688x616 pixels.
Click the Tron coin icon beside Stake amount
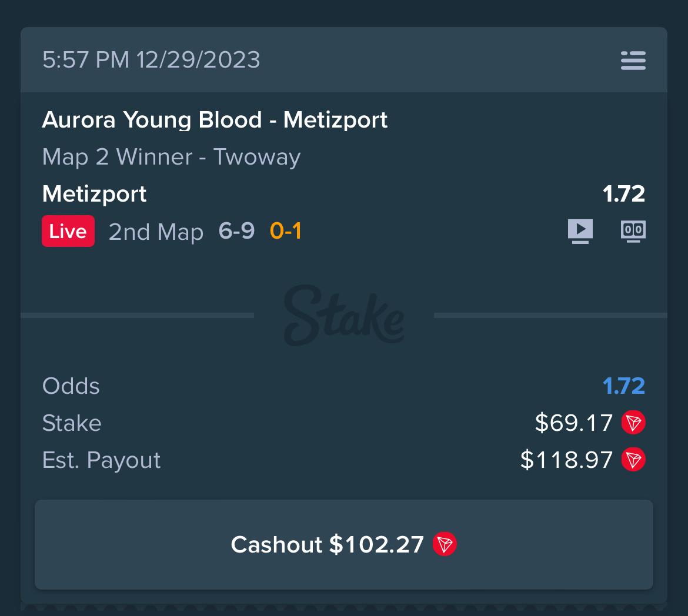tap(633, 423)
